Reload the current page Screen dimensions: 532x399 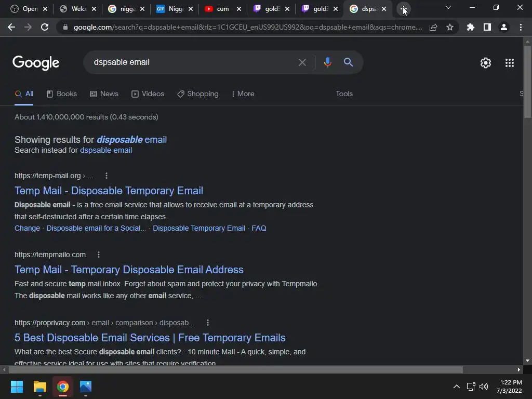click(x=45, y=27)
